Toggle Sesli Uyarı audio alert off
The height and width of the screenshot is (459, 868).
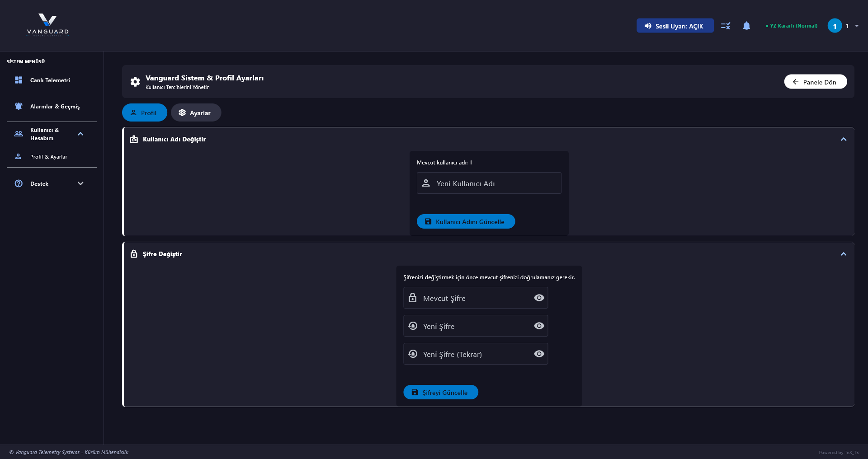[675, 26]
